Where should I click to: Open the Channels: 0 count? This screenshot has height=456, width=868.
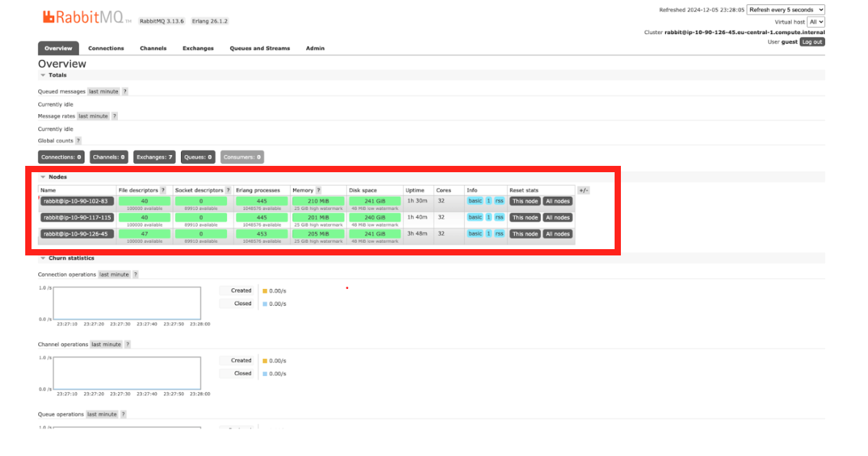point(109,157)
